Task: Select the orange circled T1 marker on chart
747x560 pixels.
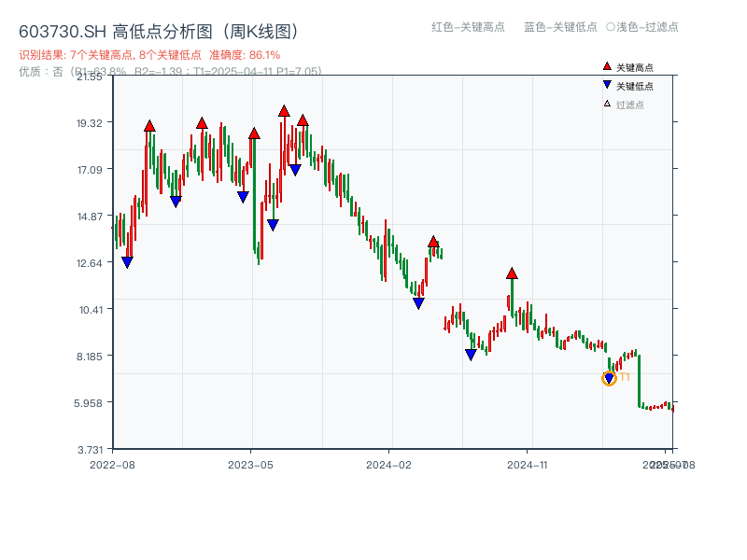Action: 608,379
